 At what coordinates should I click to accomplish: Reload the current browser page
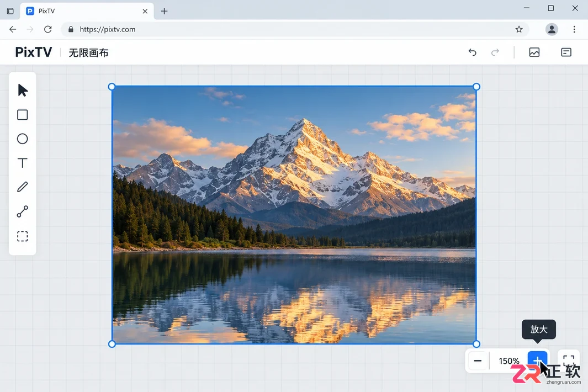click(47, 29)
